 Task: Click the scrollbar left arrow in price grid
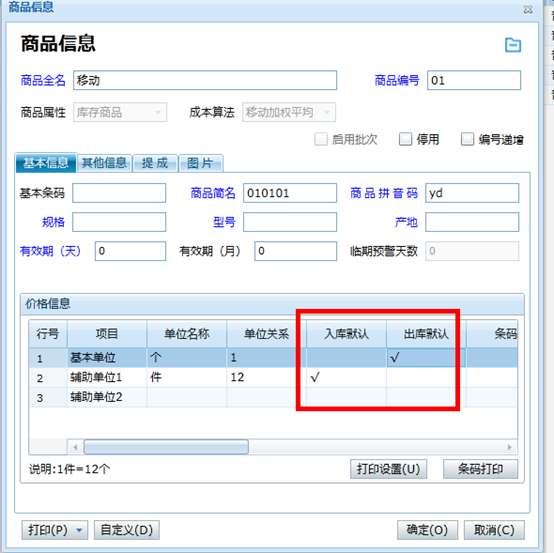pyautogui.click(x=75, y=447)
